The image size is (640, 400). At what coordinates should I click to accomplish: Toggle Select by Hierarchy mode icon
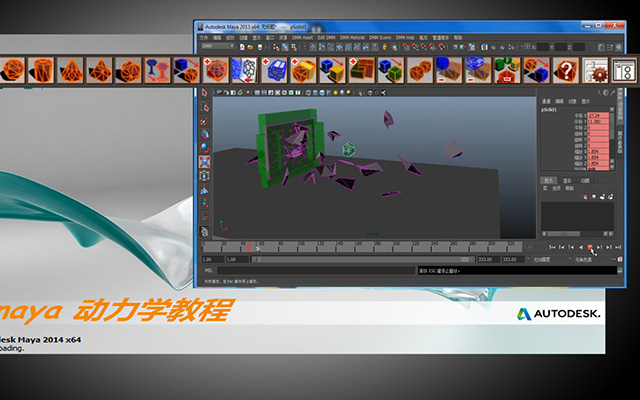point(276,47)
